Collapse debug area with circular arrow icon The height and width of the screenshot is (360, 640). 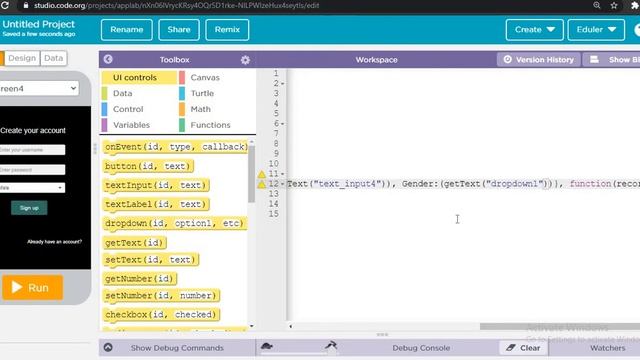click(x=108, y=347)
